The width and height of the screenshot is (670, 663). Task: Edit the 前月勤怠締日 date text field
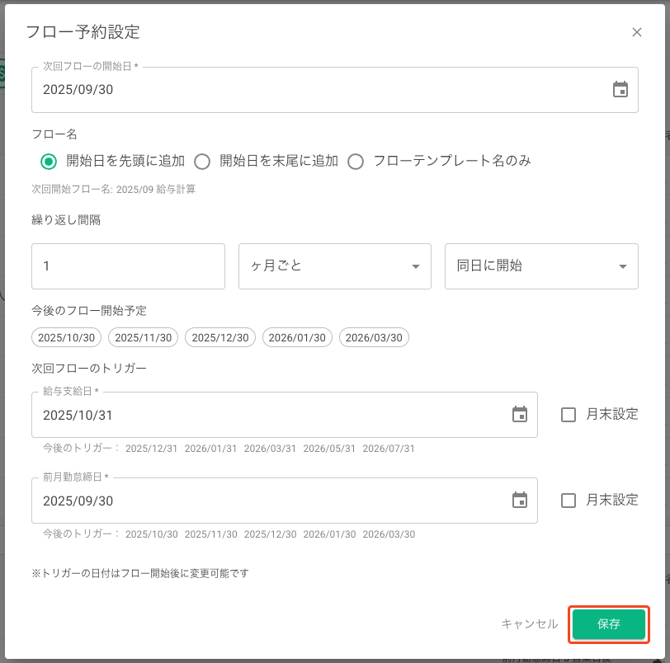coord(260,500)
